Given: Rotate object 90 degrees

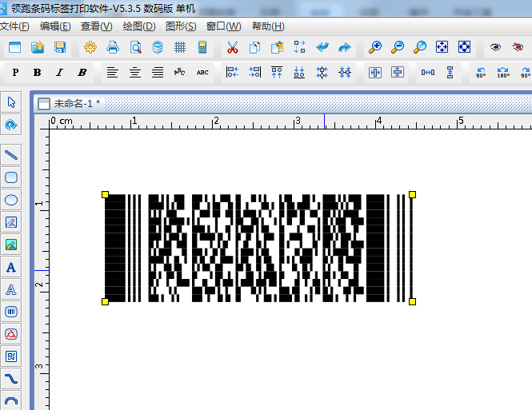Looking at the screenshot, I should tap(481, 73).
